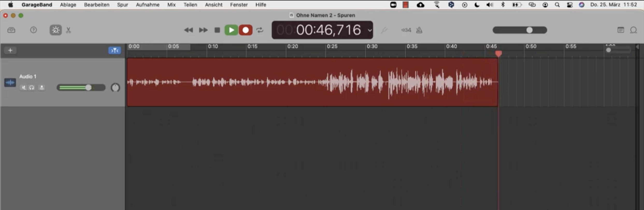Toggle the Tuner fork icon
The width and height of the screenshot is (644, 210).
(x=384, y=30)
